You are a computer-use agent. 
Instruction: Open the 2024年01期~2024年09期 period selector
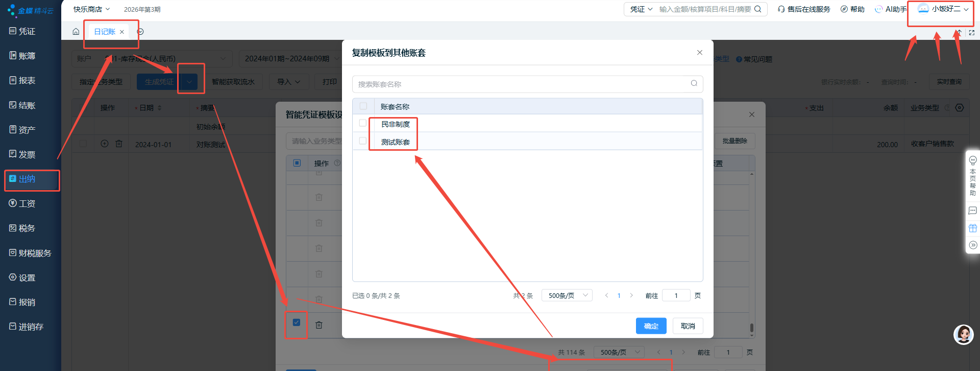point(291,59)
